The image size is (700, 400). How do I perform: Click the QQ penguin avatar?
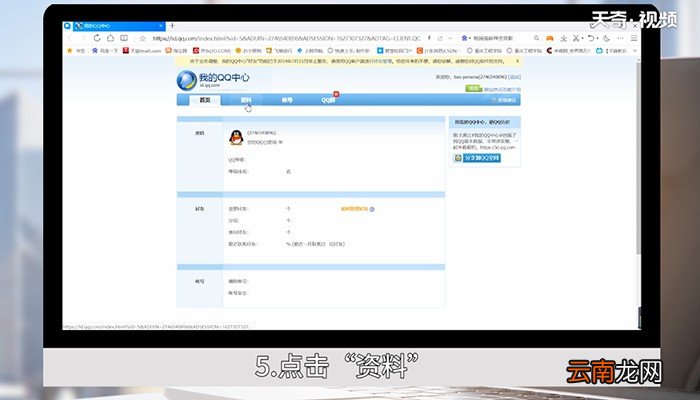[x=236, y=138]
